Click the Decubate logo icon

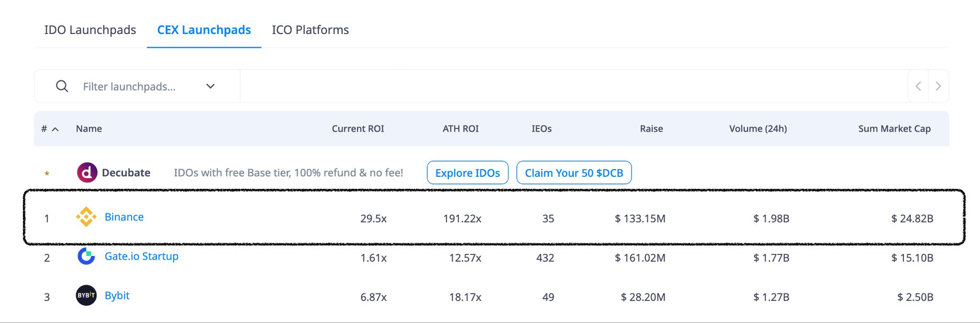87,173
